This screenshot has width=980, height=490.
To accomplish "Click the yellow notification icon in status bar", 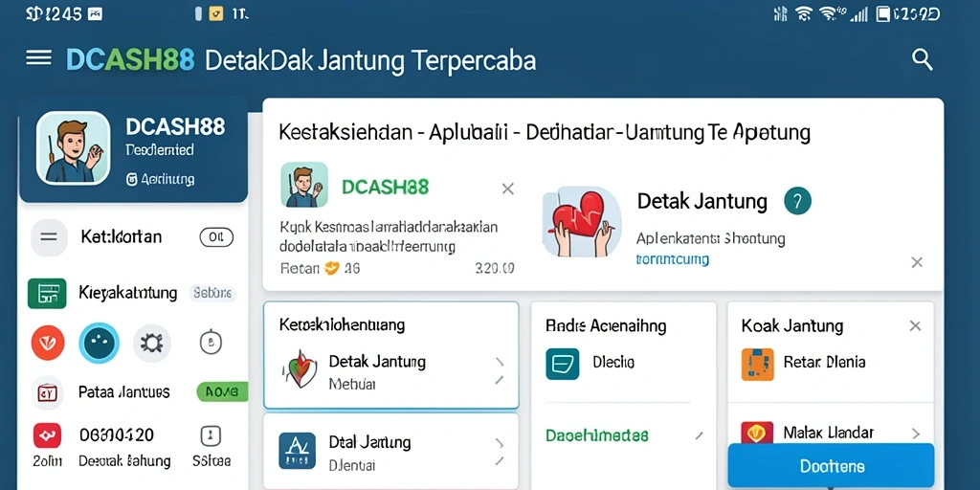I will click(216, 13).
